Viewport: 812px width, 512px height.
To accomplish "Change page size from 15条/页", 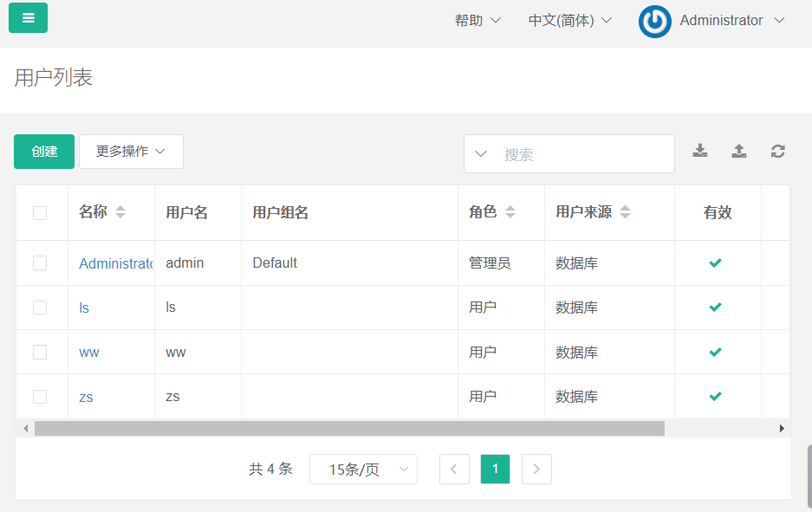I will (363, 470).
